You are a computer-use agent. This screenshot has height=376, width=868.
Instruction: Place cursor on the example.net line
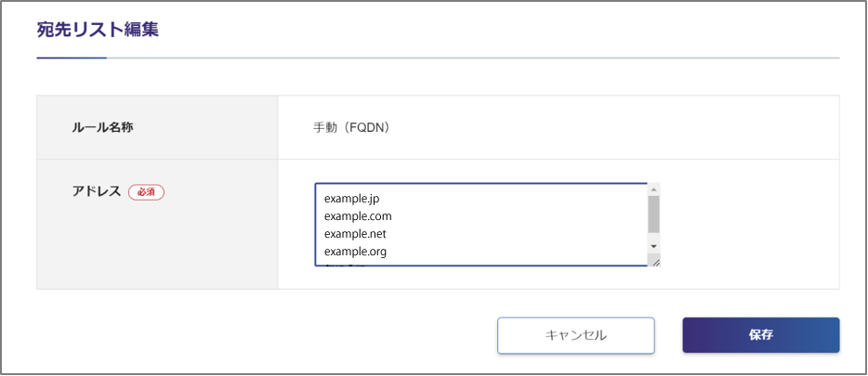(355, 234)
